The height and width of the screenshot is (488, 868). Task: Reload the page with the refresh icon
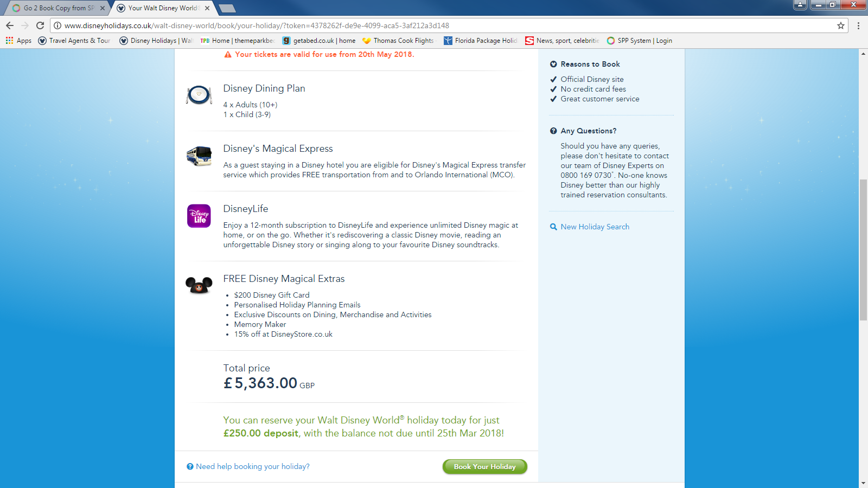click(x=40, y=25)
